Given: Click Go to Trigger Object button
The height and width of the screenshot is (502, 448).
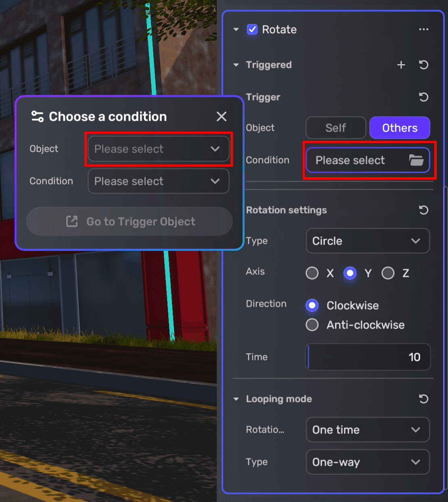Looking at the screenshot, I should click(130, 222).
